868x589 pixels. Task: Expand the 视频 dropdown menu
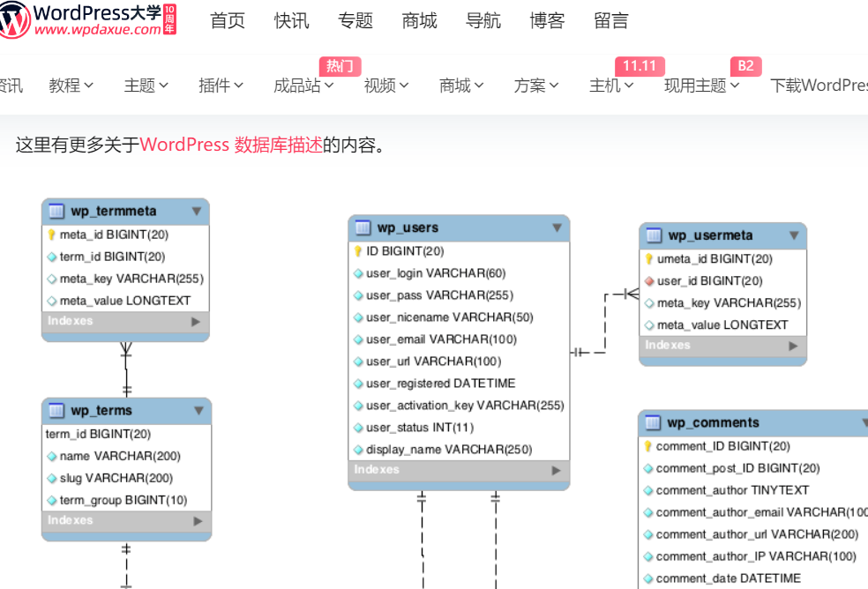(x=386, y=86)
